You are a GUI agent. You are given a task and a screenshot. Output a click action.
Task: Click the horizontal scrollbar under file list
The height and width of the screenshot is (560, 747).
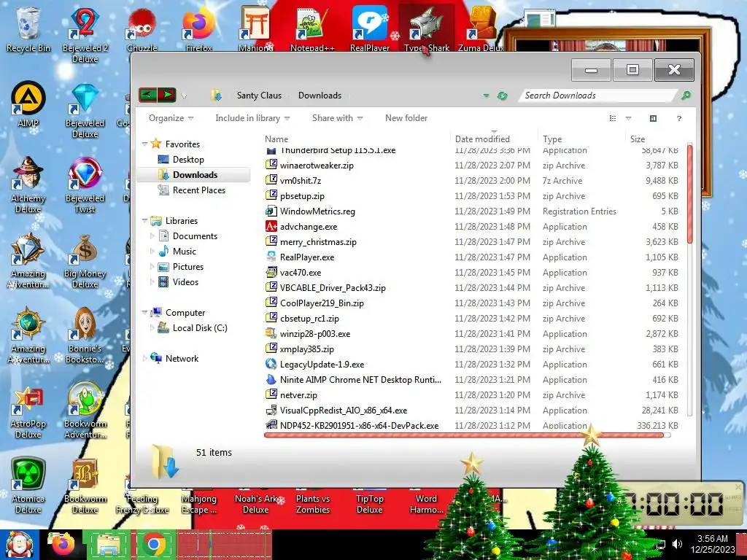coord(463,435)
